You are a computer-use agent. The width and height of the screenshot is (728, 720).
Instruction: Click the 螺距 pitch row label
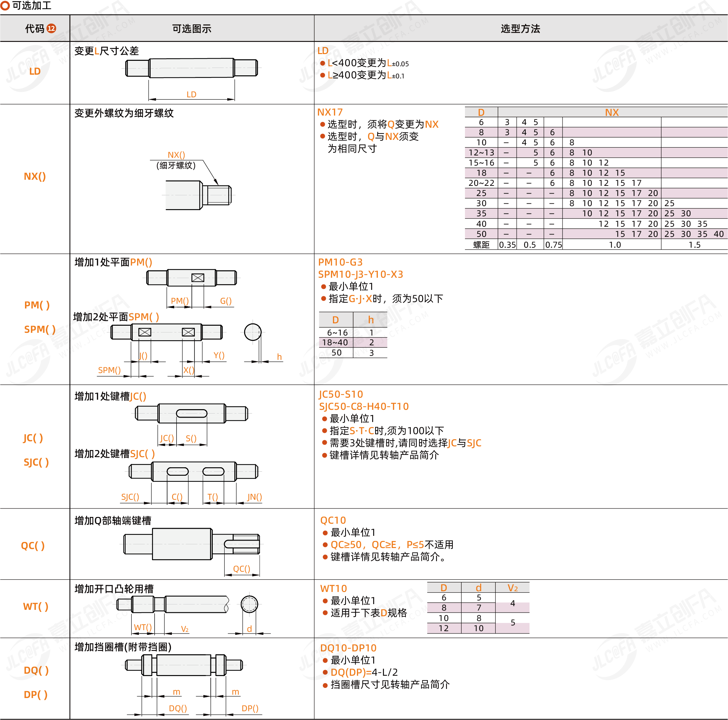pos(481,245)
